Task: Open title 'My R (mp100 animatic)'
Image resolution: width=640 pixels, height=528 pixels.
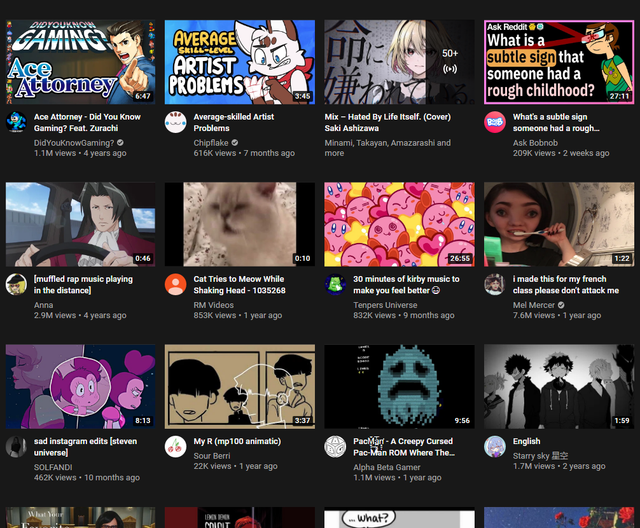Action: coord(237,441)
